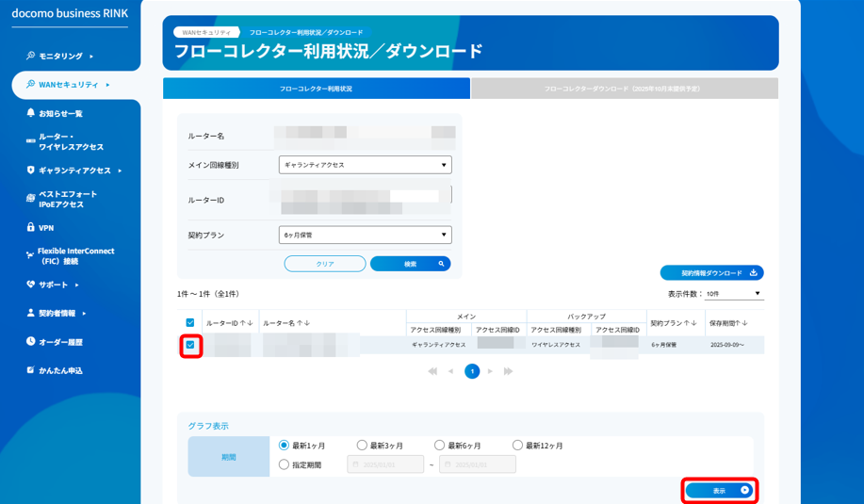The width and height of the screenshot is (864, 504).
Task: Click the router icon beside ルーター・ワイヤレスアクセス
Action: click(30, 141)
